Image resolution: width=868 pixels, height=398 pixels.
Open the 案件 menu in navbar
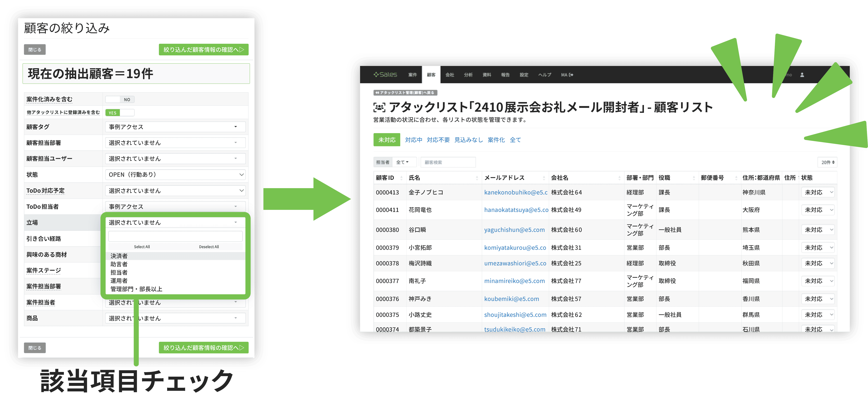[x=412, y=75]
